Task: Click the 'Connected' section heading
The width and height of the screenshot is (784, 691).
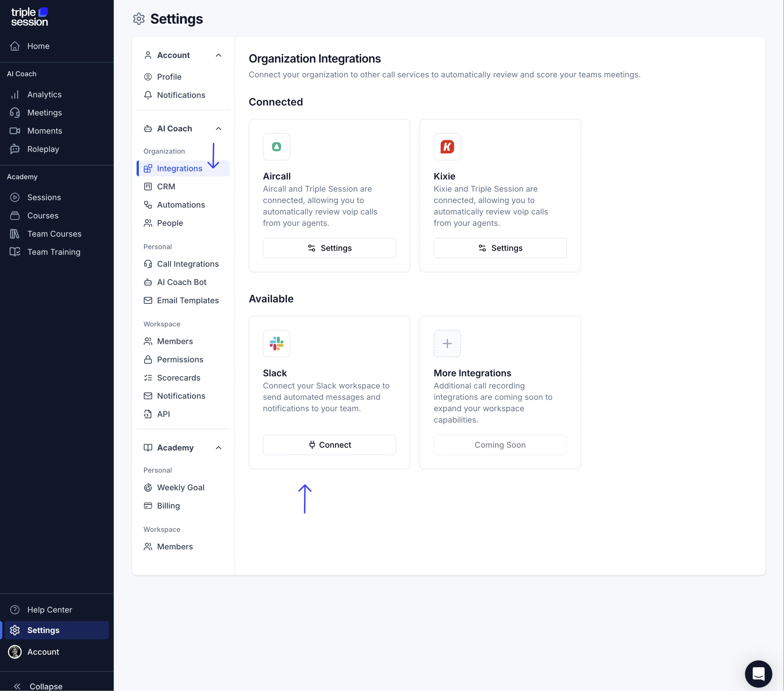Action: 276,102
